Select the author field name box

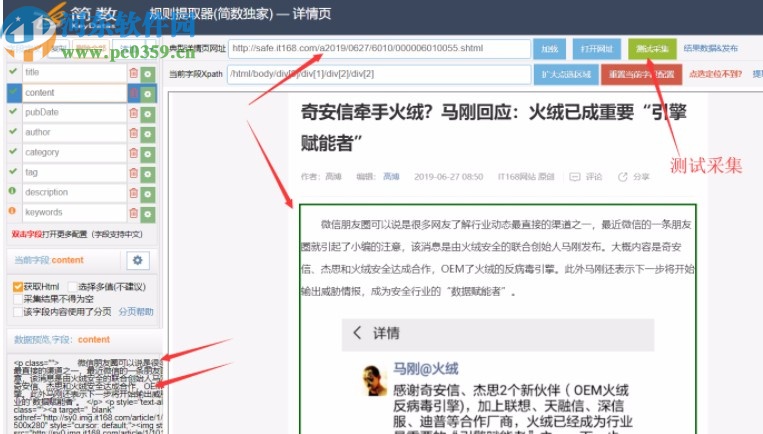tap(74, 132)
